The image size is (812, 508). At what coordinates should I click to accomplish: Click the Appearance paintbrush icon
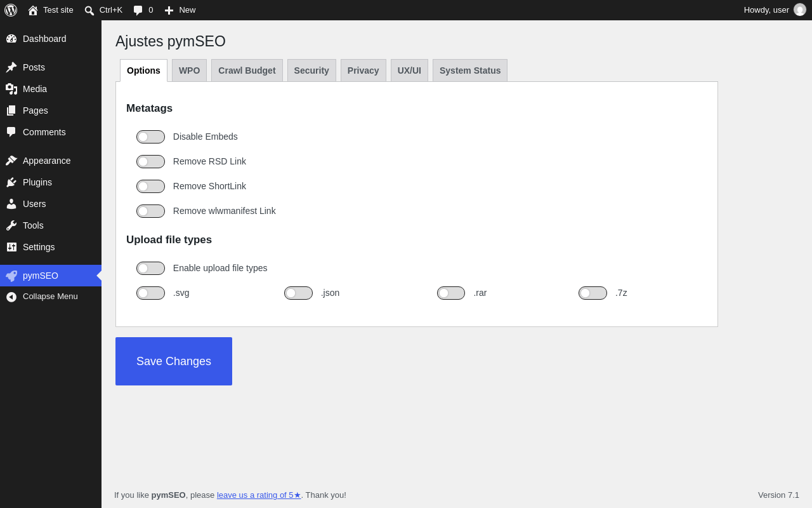point(11,161)
